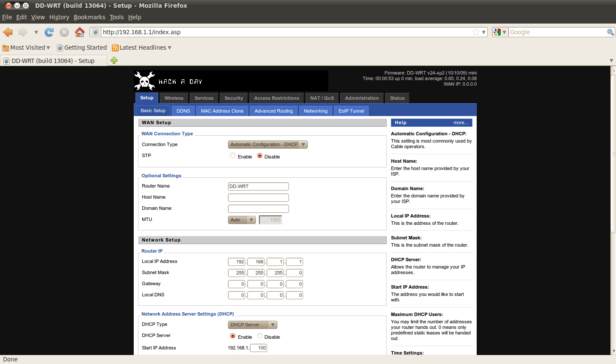
Task: Select the DDNS sub-tab
Action: click(x=183, y=111)
